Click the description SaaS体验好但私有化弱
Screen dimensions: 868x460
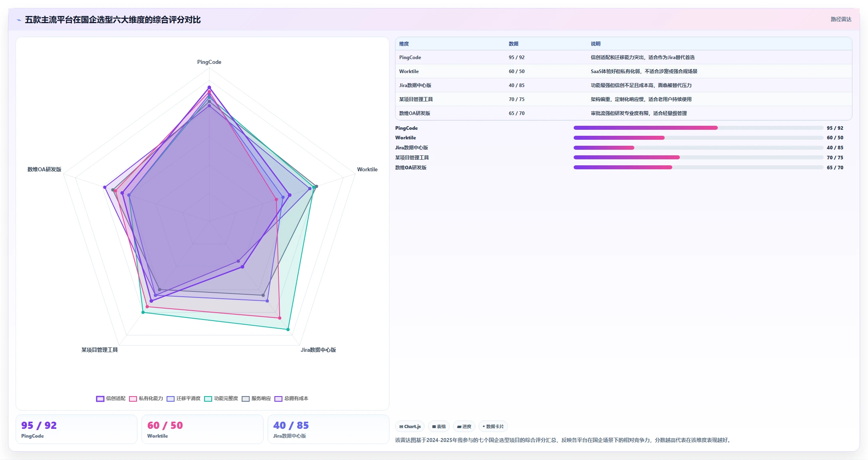(644, 71)
